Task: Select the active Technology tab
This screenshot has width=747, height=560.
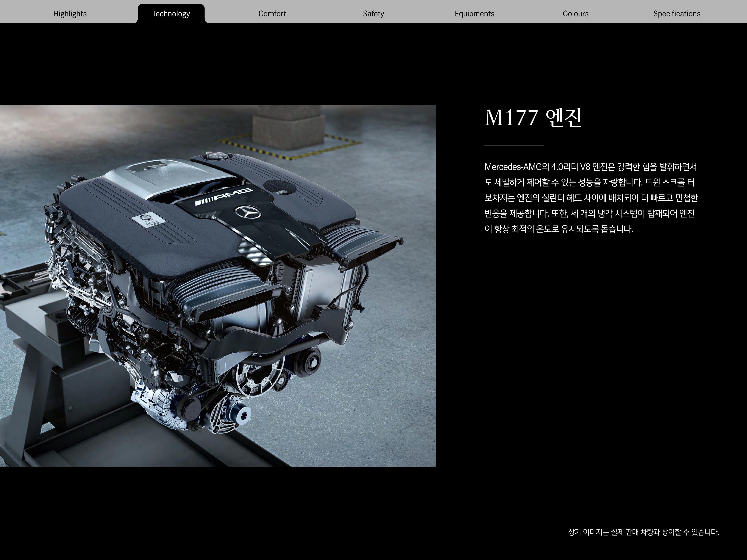Action: point(171,13)
